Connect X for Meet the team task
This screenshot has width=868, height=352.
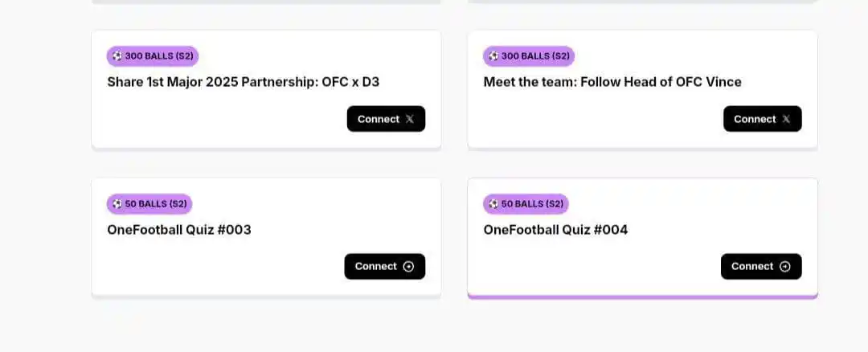pyautogui.click(x=762, y=119)
